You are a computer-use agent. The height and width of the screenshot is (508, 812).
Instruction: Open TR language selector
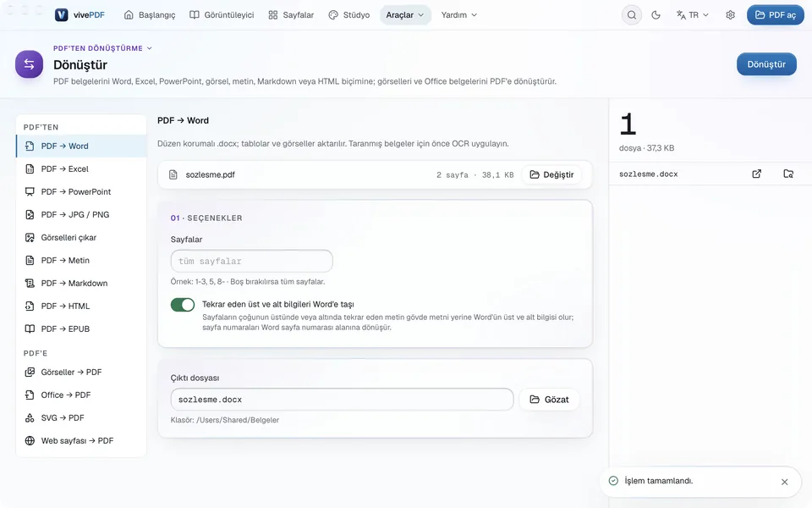pos(693,15)
